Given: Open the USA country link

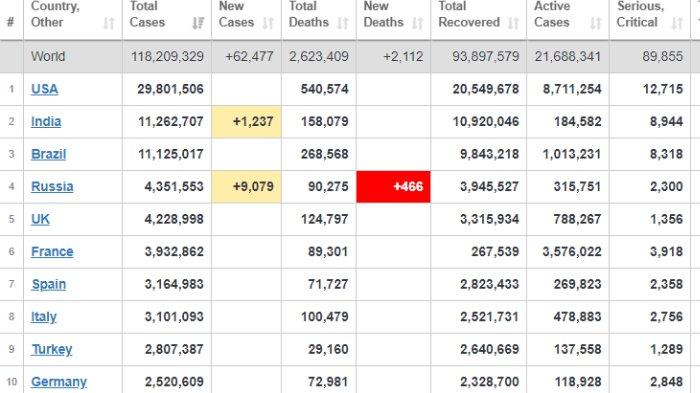Looking at the screenshot, I should click(x=45, y=89).
